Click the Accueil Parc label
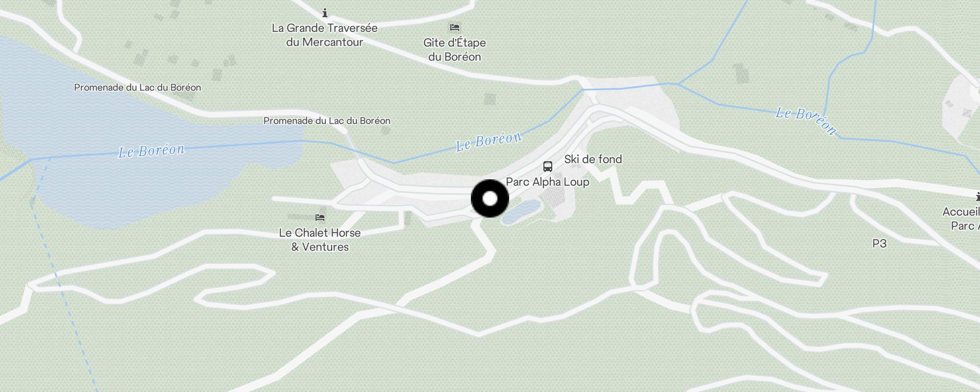The width and height of the screenshot is (980, 392). click(961, 219)
